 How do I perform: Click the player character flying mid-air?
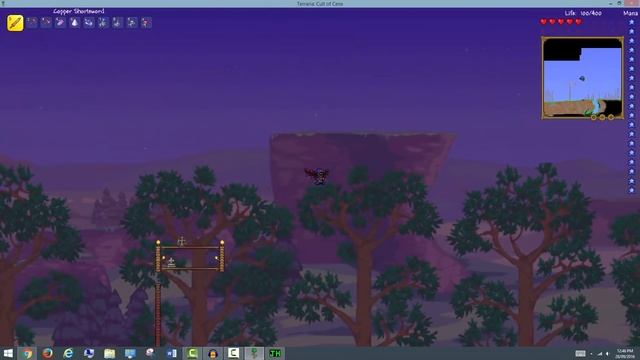[x=318, y=176]
